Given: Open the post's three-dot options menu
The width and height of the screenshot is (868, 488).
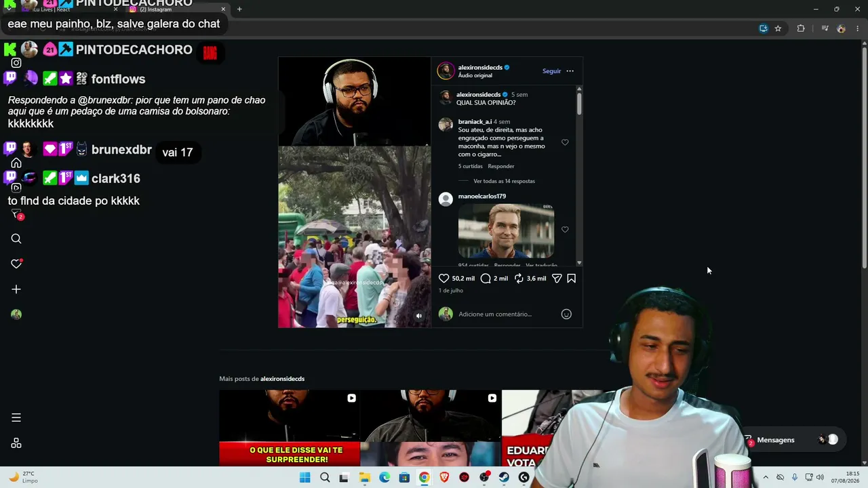Looking at the screenshot, I should click(570, 71).
